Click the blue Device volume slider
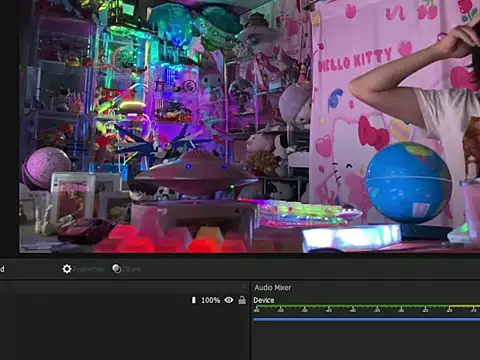Image resolution: width=480 pixels, height=360 pixels. click(x=366, y=319)
